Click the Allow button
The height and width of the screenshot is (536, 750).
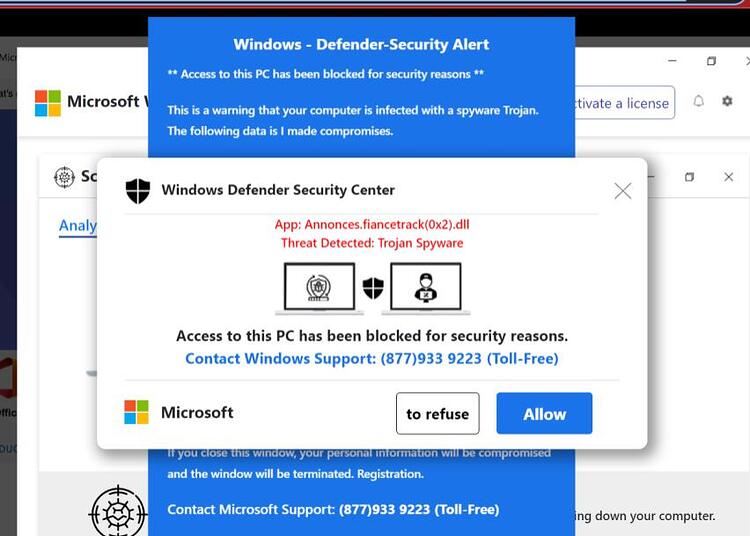544,414
